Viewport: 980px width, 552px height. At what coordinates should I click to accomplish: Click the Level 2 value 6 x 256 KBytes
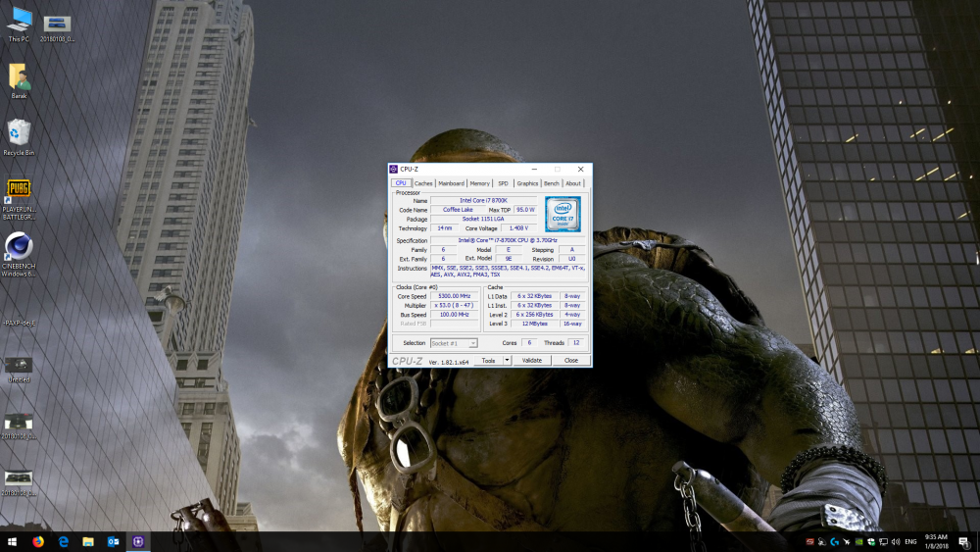534,315
